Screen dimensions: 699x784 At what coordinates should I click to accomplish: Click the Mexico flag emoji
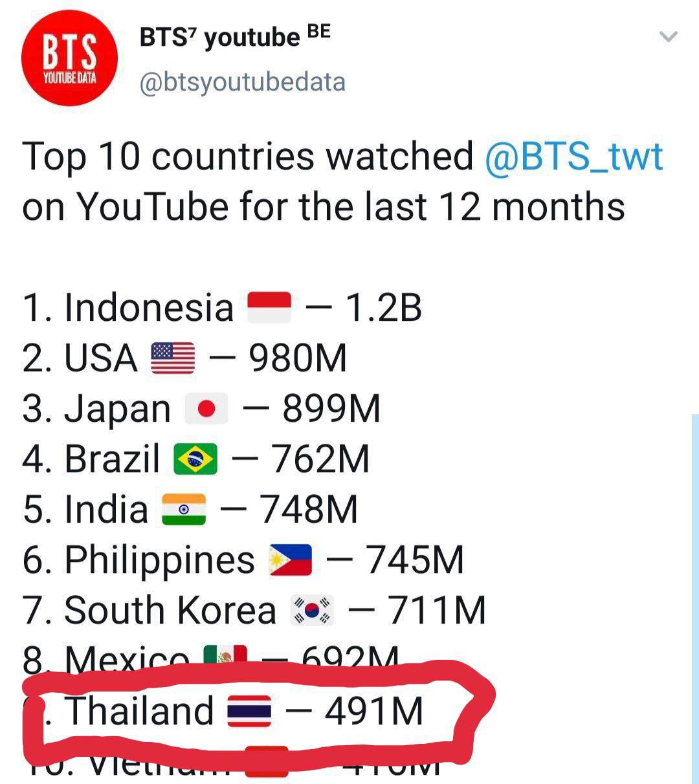[225, 655]
